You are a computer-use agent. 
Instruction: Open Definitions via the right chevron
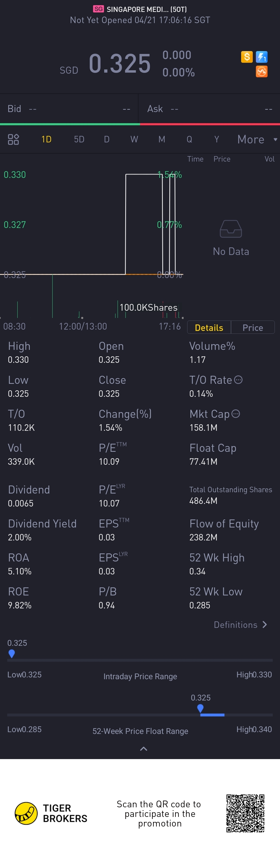coord(265,624)
